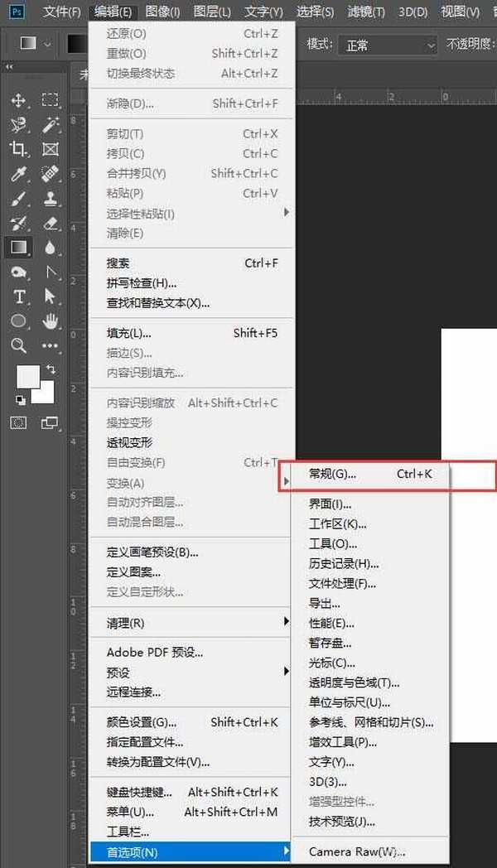497x868 pixels.
Task: Open the 模式 blend mode dropdown
Action: (x=387, y=45)
